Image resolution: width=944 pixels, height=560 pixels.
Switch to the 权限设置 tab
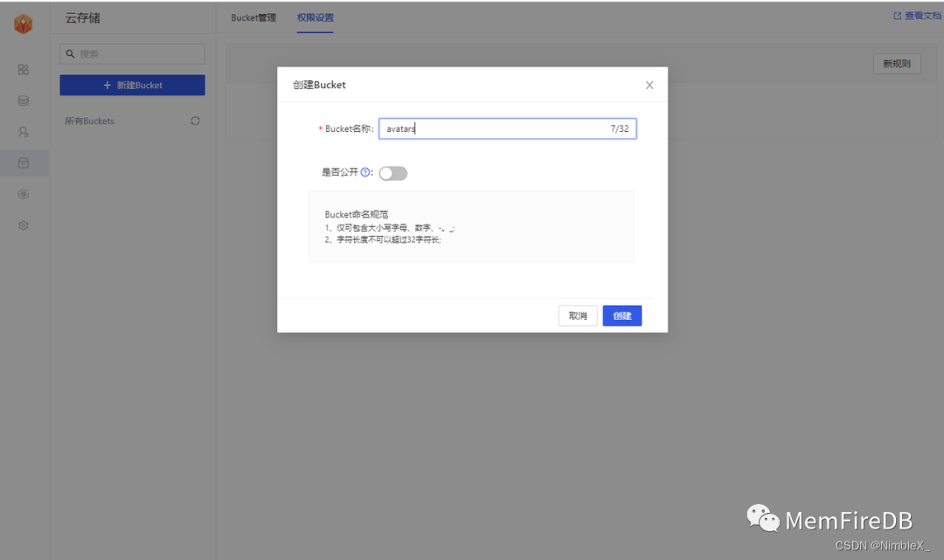315,17
